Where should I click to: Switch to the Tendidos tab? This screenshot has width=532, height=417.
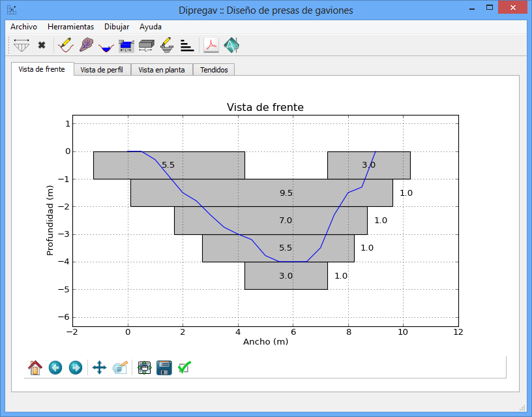coord(214,70)
